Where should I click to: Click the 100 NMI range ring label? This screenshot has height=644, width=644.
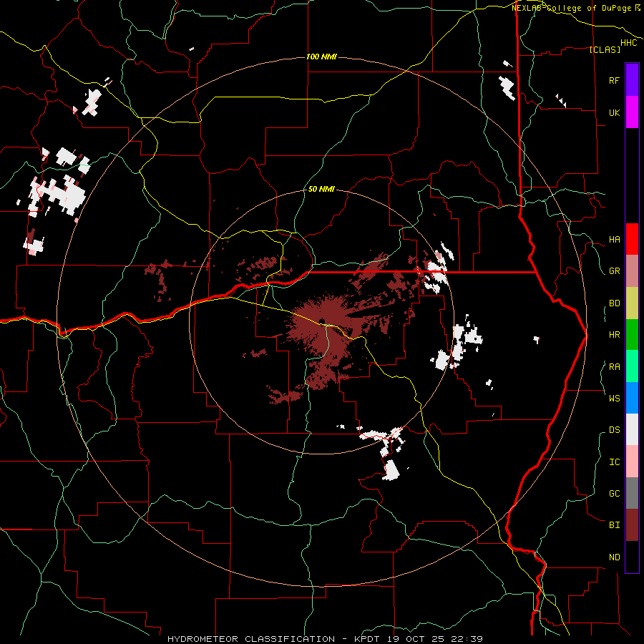(x=321, y=57)
